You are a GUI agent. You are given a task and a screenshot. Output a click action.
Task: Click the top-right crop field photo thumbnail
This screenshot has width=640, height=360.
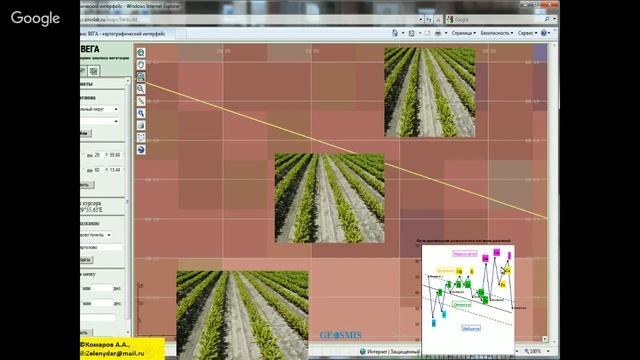click(430, 92)
